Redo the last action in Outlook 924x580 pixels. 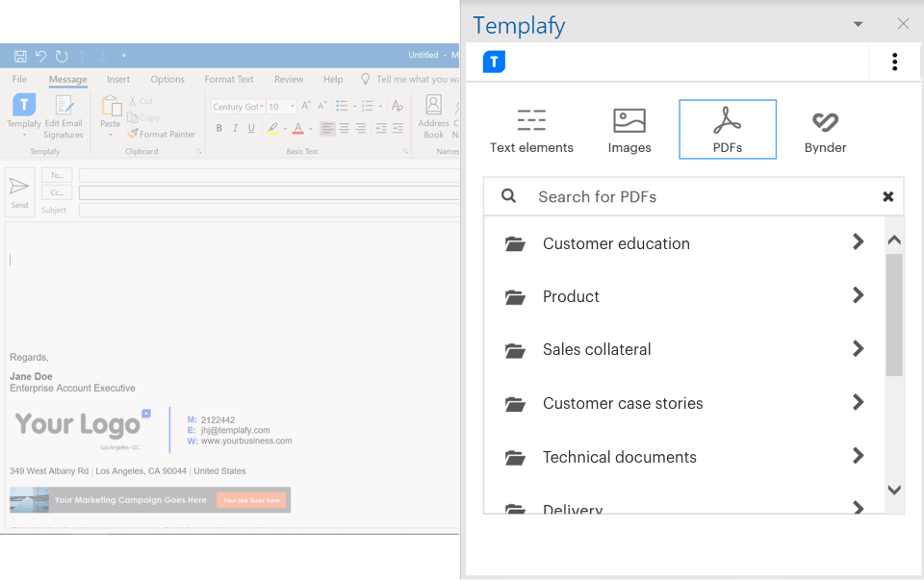(x=62, y=56)
